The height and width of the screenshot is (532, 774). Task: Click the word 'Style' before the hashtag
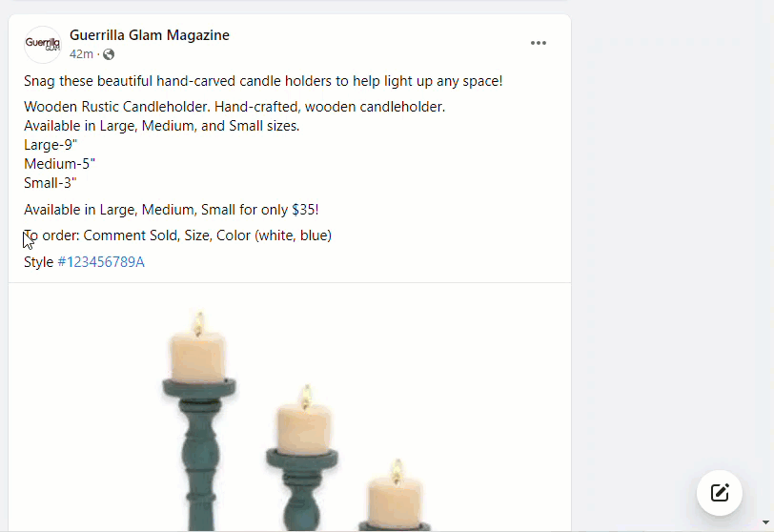point(38,262)
